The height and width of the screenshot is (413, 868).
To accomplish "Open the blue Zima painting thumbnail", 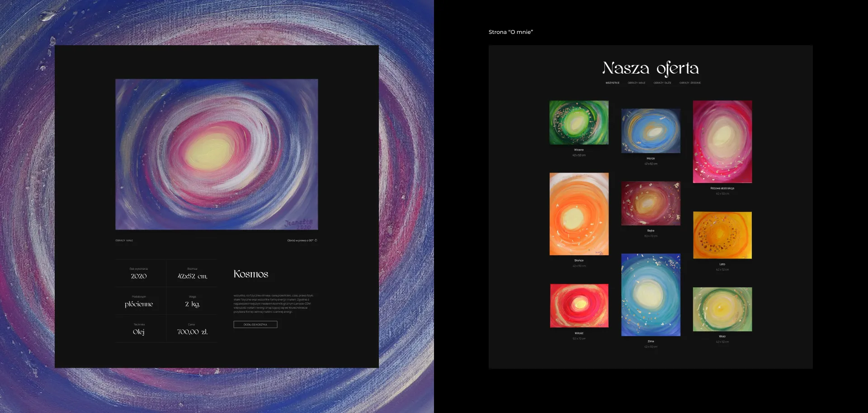I will tap(651, 295).
